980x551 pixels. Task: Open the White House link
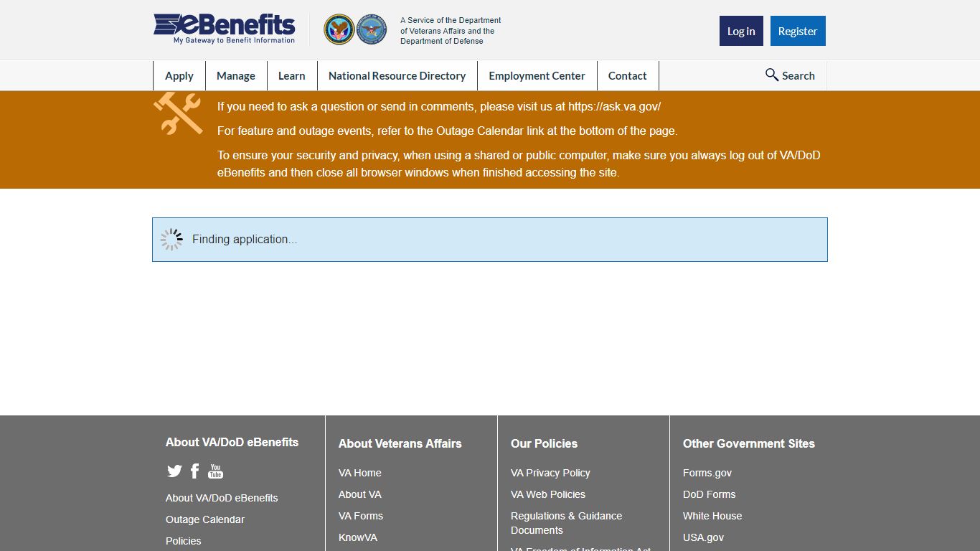[712, 516]
